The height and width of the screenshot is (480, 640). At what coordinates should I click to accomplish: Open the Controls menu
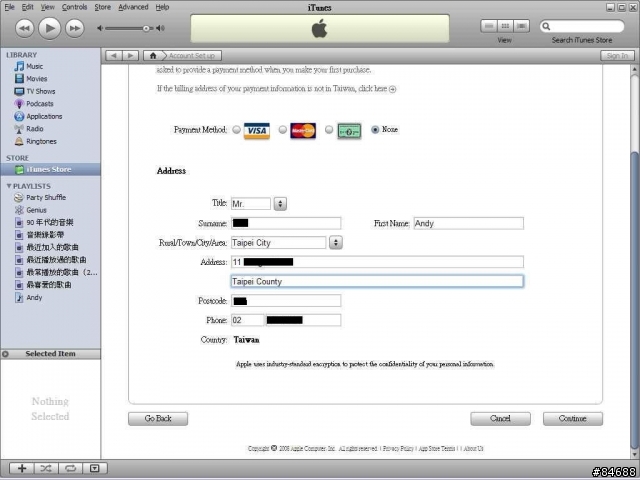tap(74, 7)
